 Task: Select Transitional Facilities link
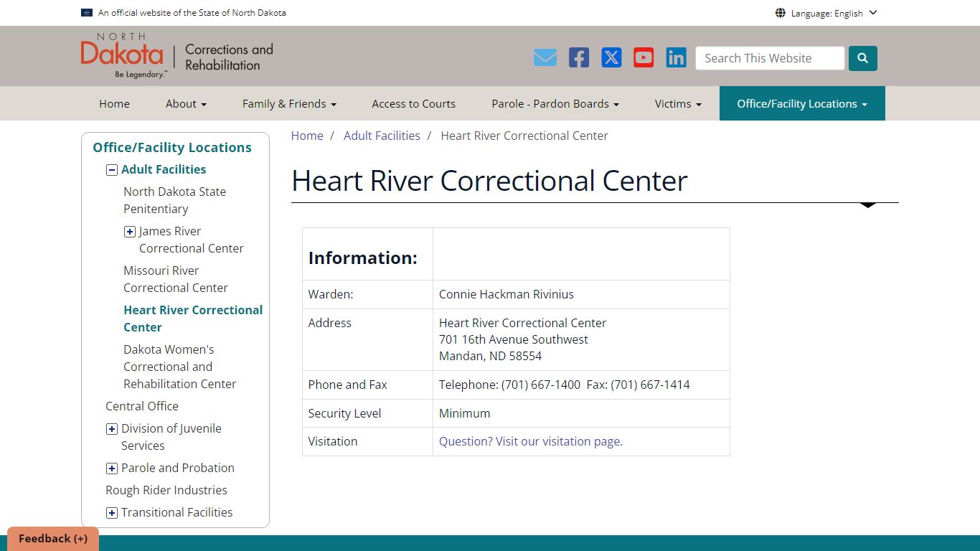coord(177,512)
